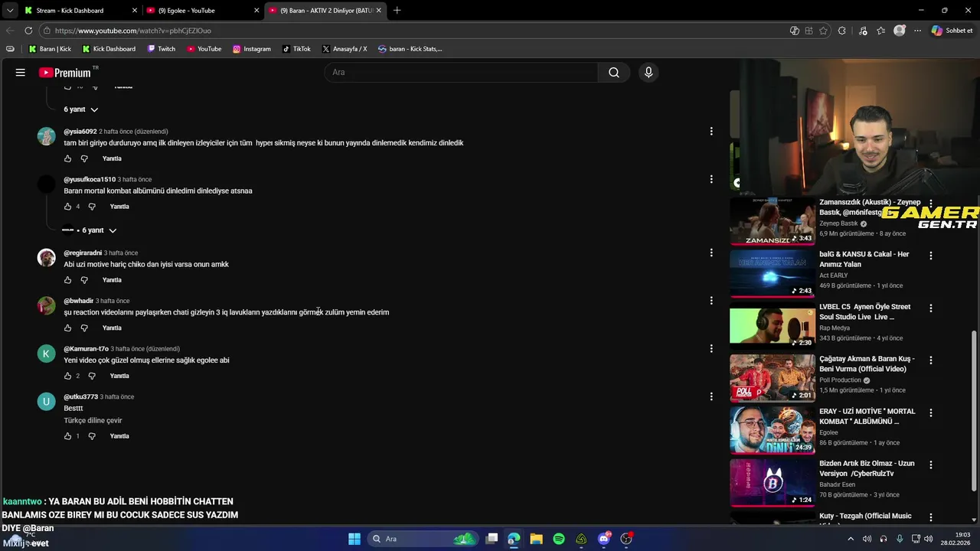Viewport: 980px width, 551px height.
Task: Switch to Egolee - YouTube tab
Action: click(202, 11)
